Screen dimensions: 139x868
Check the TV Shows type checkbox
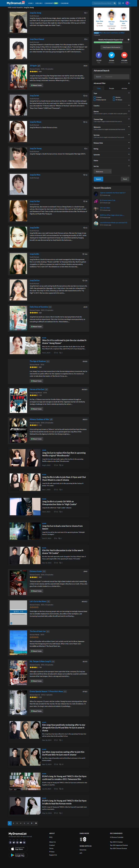coord(114,100)
